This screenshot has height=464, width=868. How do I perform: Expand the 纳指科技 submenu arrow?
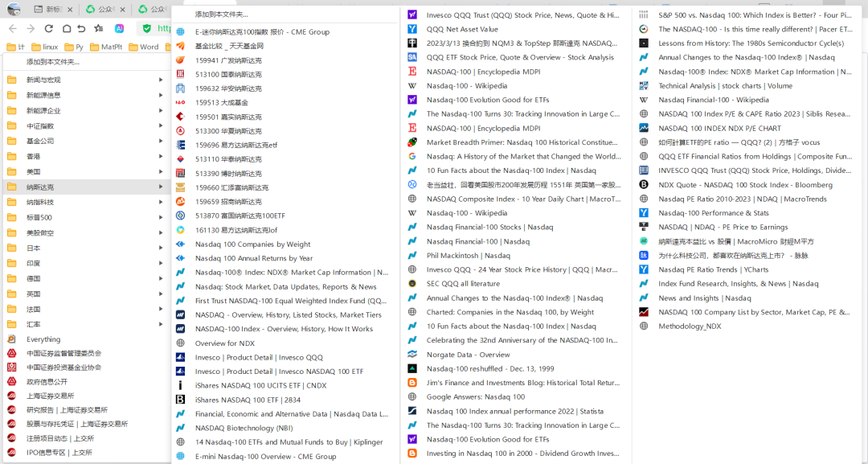coord(161,202)
